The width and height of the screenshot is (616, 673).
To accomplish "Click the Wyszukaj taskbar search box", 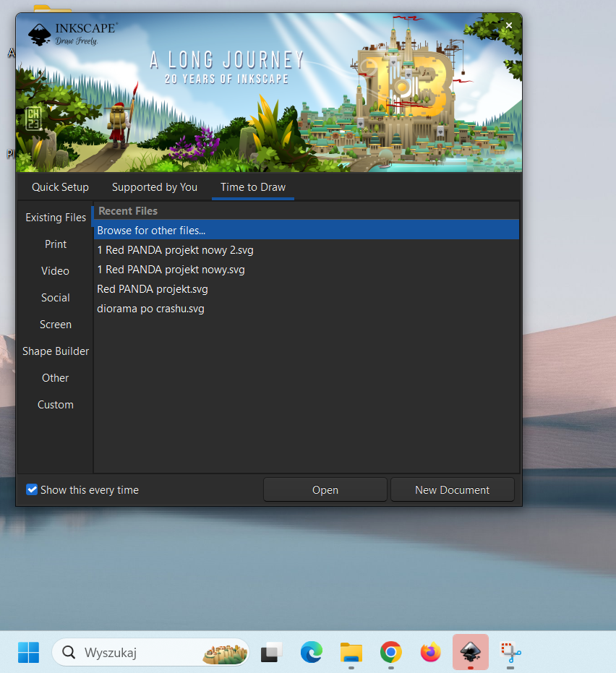I will click(150, 652).
